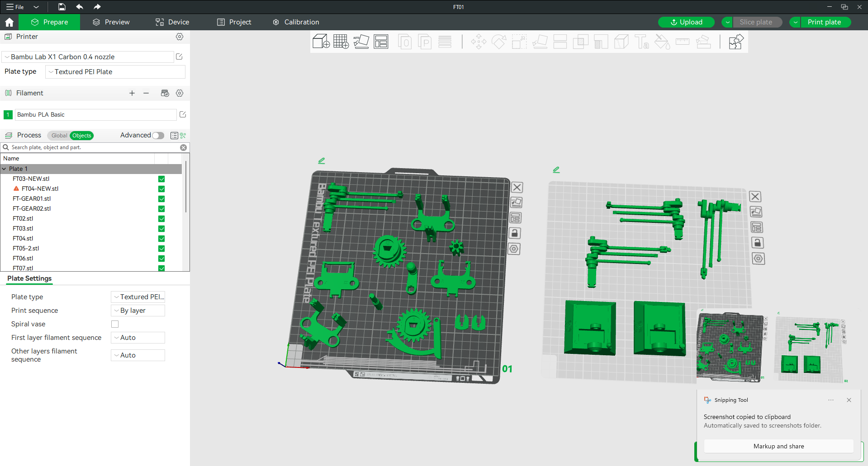Select the Measure ruler tool
This screenshot has height=466, width=868.
683,42
